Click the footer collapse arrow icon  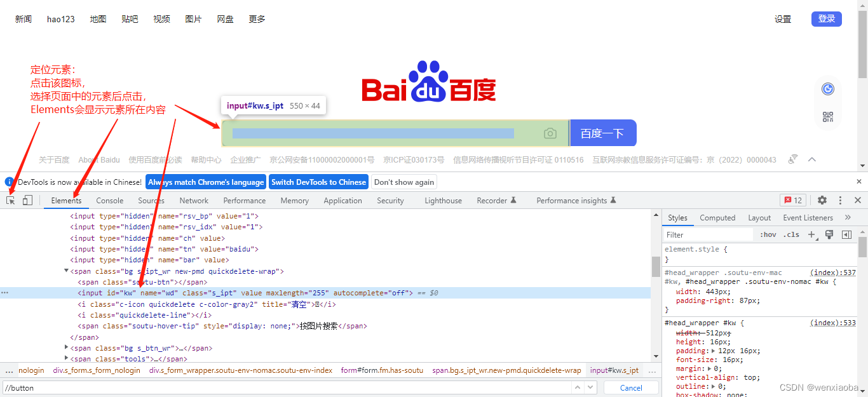click(x=811, y=159)
